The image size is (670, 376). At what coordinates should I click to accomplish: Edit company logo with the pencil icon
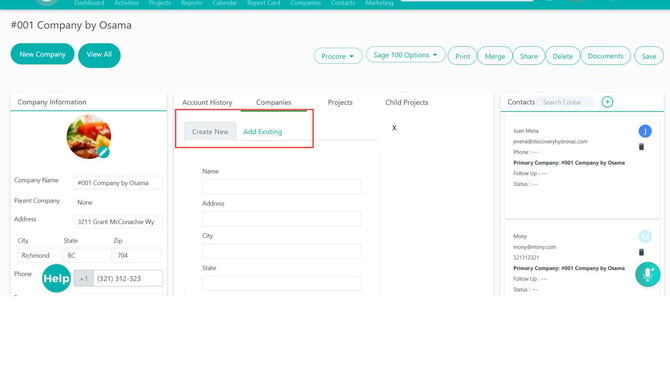(x=103, y=152)
